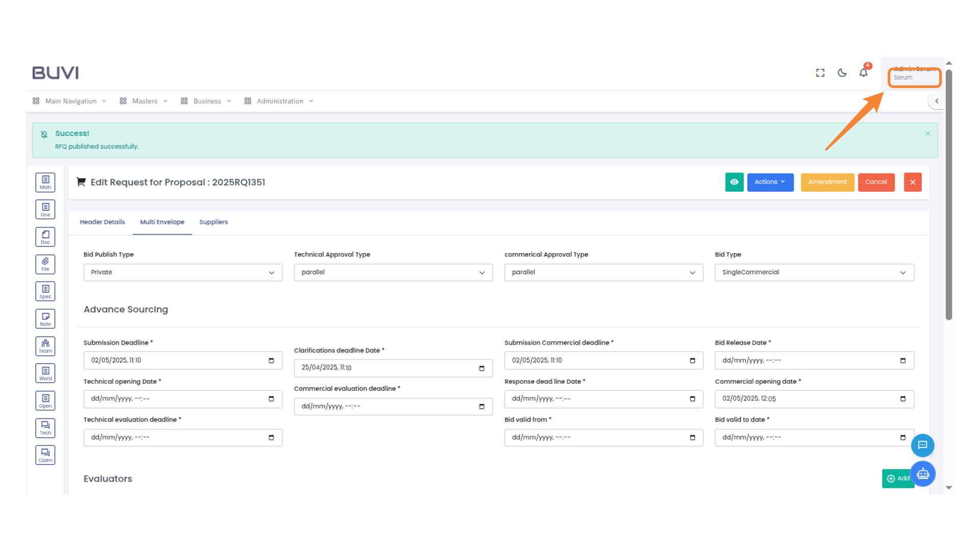
Task: Click the red Cancel button
Action: (x=876, y=182)
